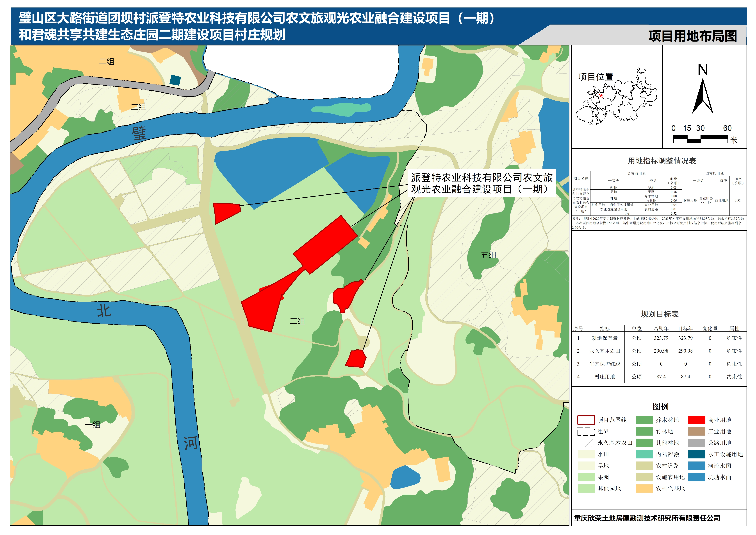Click the 派登特农业科技 project callout label on map

482,183
